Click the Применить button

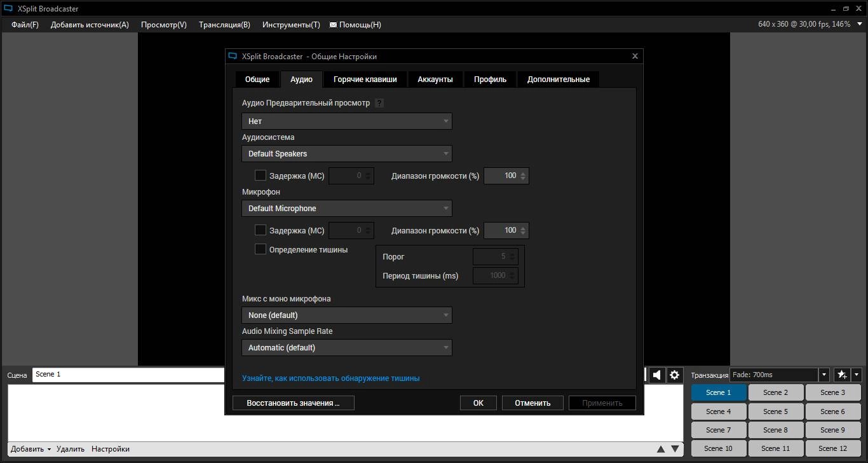pos(602,403)
